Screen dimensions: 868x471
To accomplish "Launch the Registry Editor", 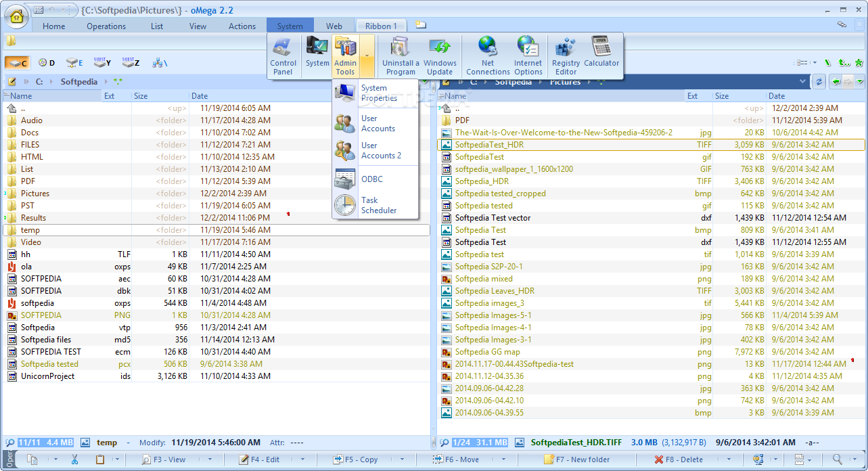I will [566, 56].
